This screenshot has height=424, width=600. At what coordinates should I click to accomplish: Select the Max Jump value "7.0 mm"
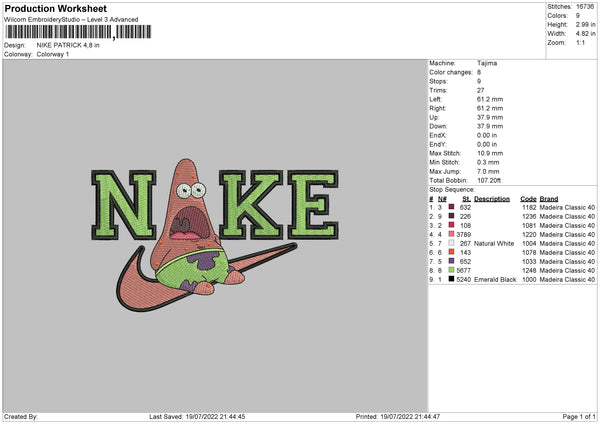tap(488, 171)
